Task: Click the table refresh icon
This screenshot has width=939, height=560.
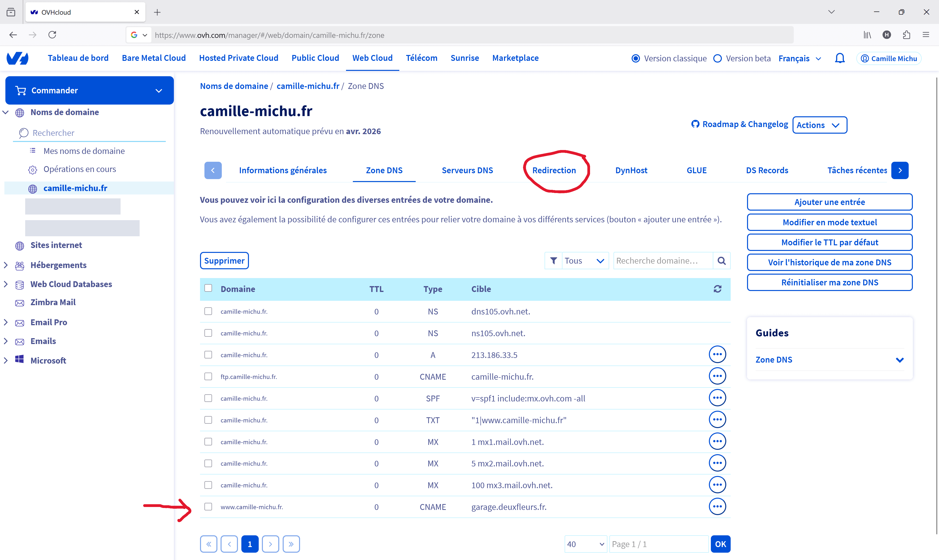Action: [x=717, y=289]
